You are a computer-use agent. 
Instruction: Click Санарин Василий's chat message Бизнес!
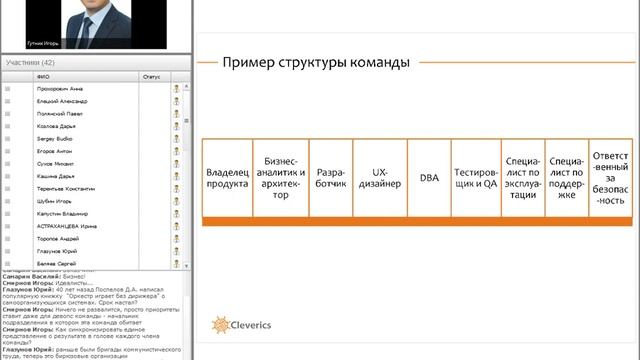coord(44,276)
